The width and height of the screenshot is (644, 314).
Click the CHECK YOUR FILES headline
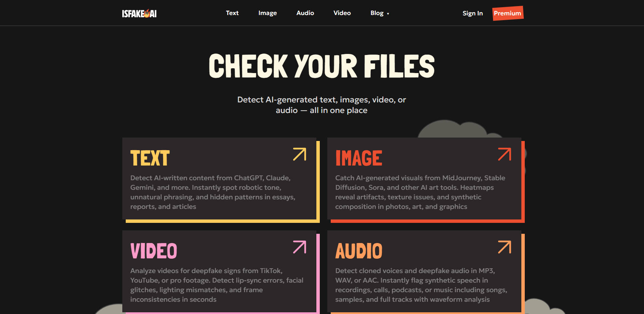pos(321,66)
